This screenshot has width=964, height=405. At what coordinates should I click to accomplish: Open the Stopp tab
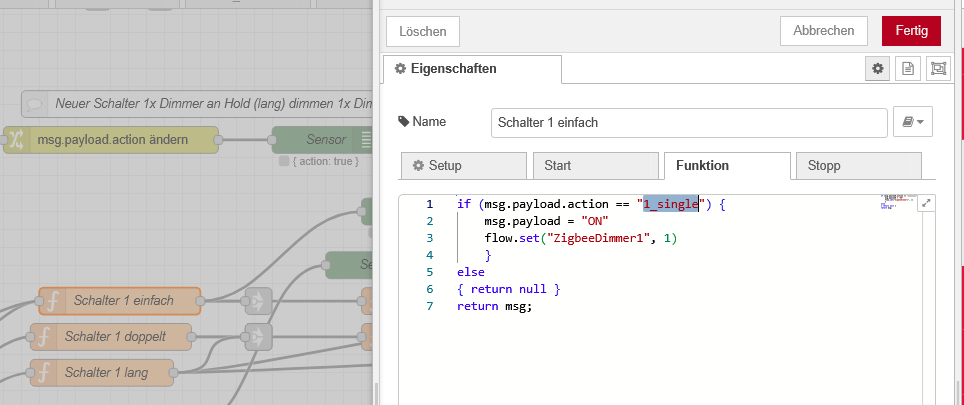[856, 166]
